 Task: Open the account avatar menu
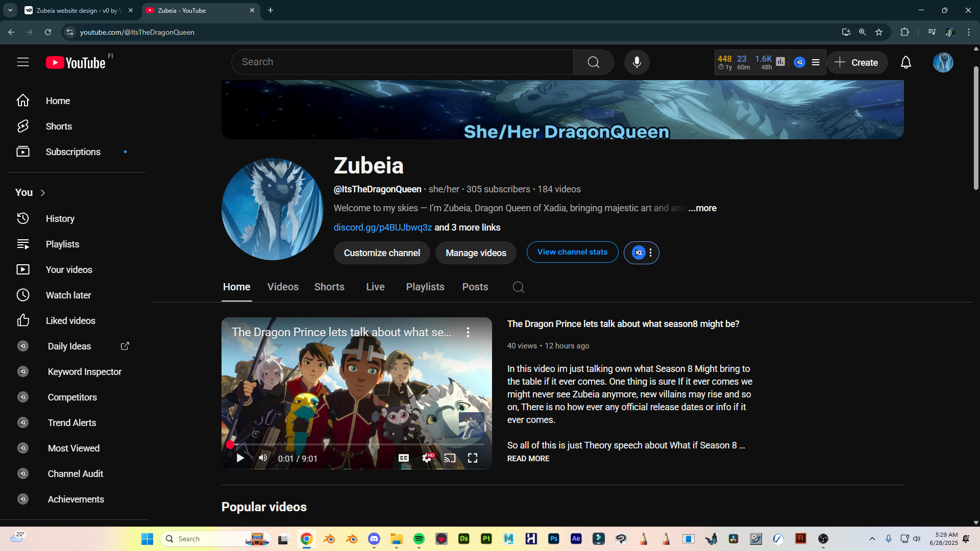tap(943, 62)
